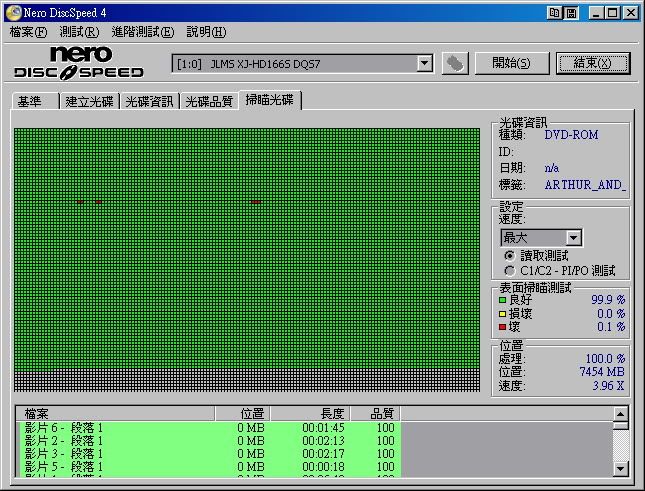Open the 進階測試(E) menu
The width and height of the screenshot is (645, 491).
(143, 32)
